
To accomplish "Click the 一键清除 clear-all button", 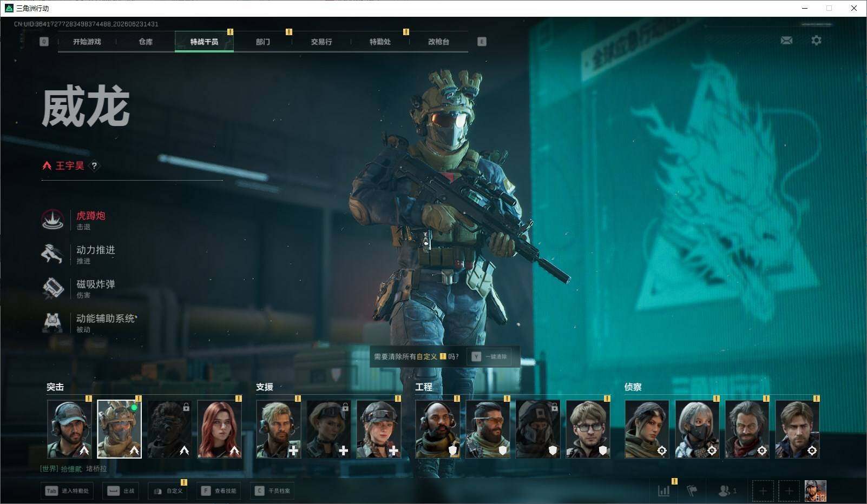I will (490, 357).
